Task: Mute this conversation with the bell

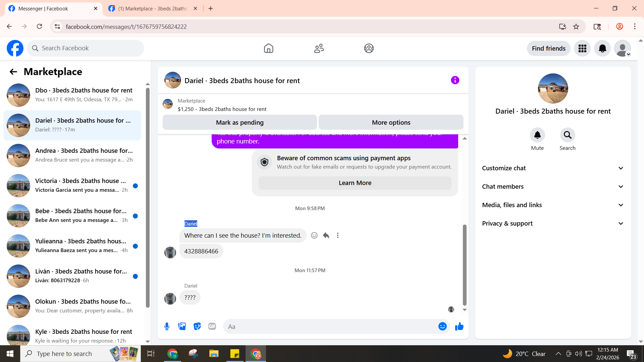Action: (x=537, y=135)
